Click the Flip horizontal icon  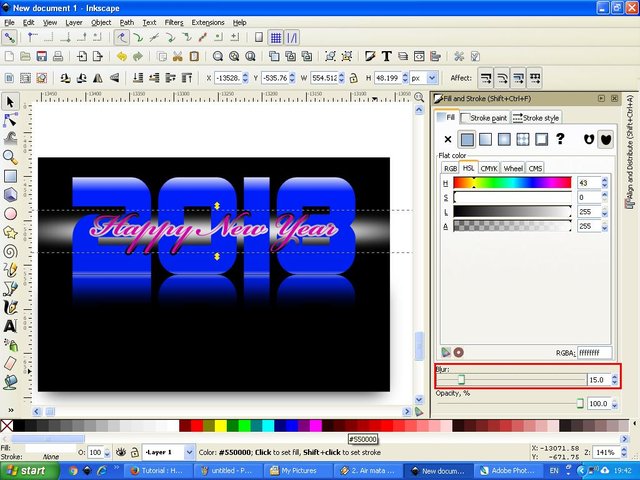pyautogui.click(x=98, y=78)
